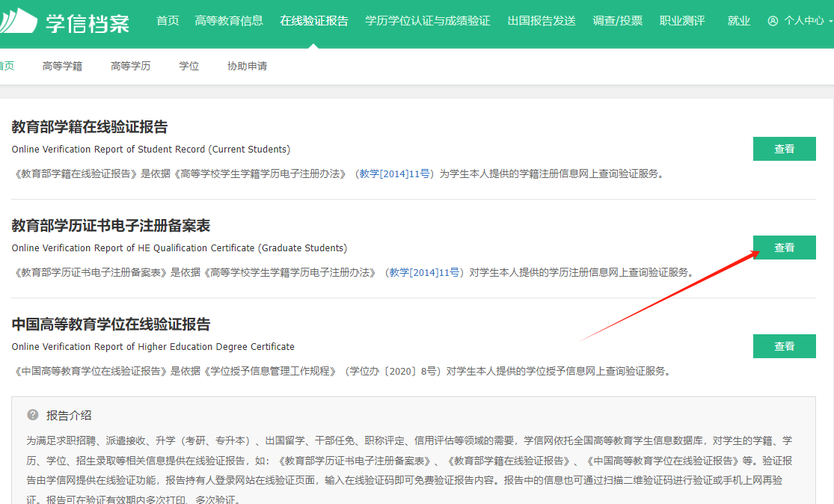Click the 个人中心 user avatar icon

(773, 21)
